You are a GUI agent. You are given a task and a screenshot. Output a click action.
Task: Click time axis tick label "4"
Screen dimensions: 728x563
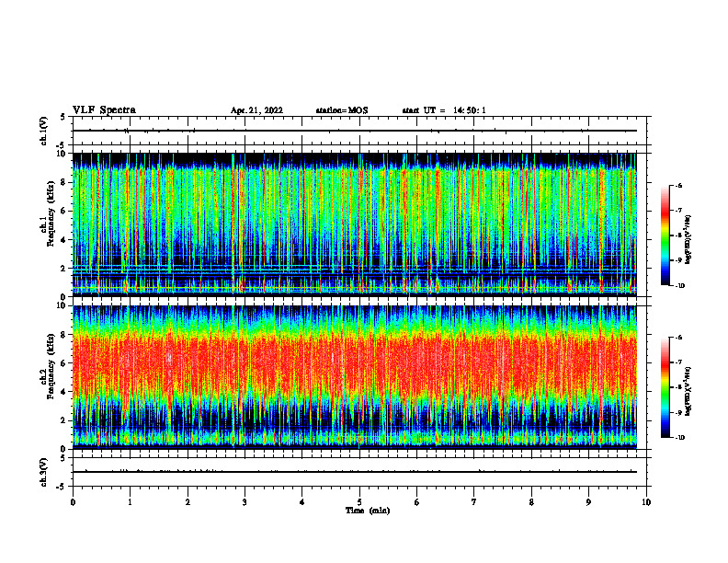click(x=302, y=502)
